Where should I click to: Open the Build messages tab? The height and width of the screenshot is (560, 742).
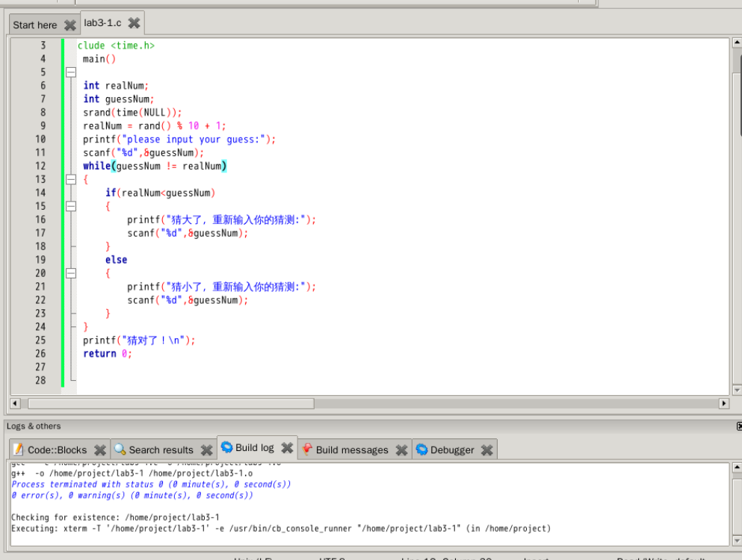click(351, 449)
